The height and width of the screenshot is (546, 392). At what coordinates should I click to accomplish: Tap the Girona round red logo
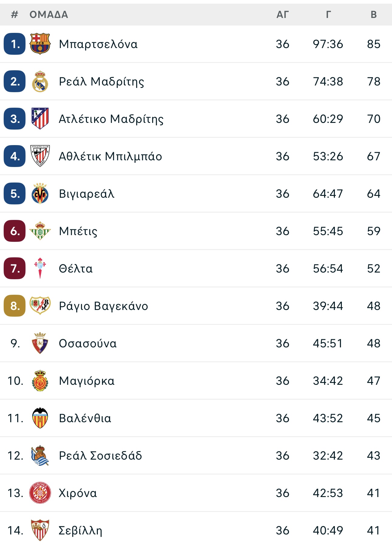(x=40, y=493)
